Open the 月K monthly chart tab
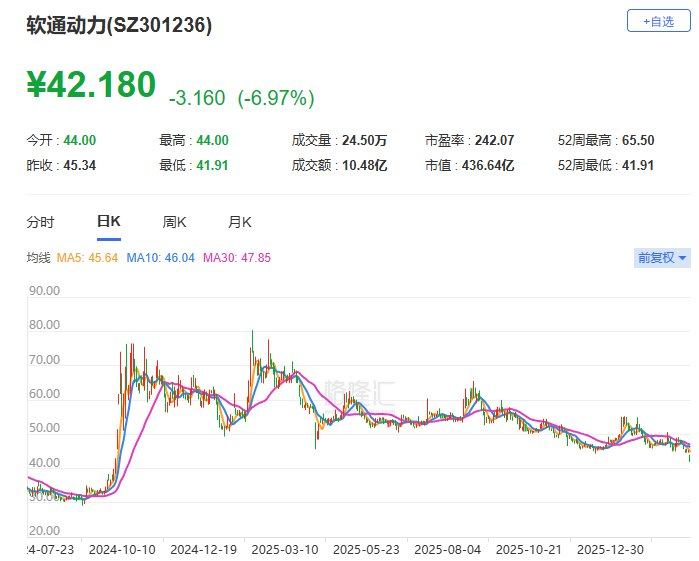The height and width of the screenshot is (561, 699). (239, 222)
